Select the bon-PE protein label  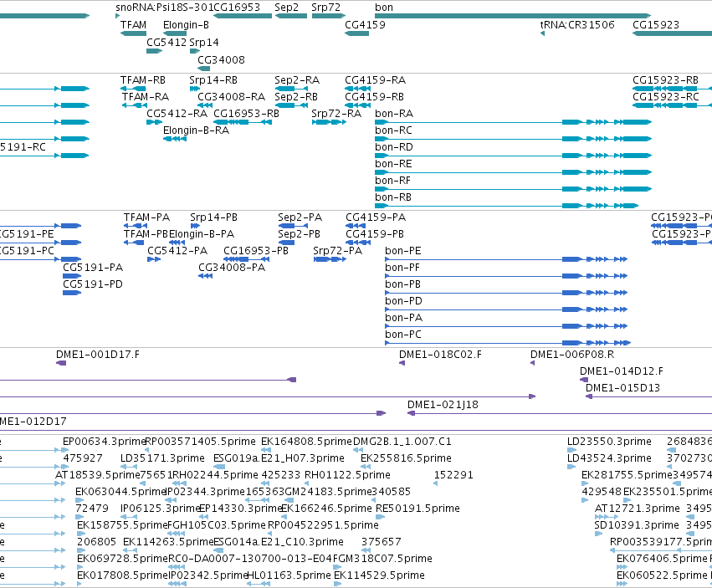point(402,251)
